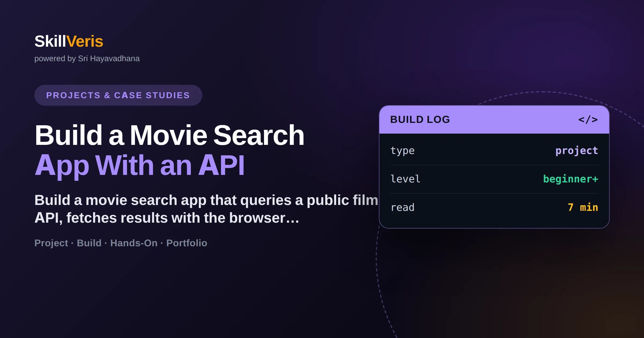Click the 'type' label in Build Log
This screenshot has height=338, width=644.
pyautogui.click(x=402, y=151)
